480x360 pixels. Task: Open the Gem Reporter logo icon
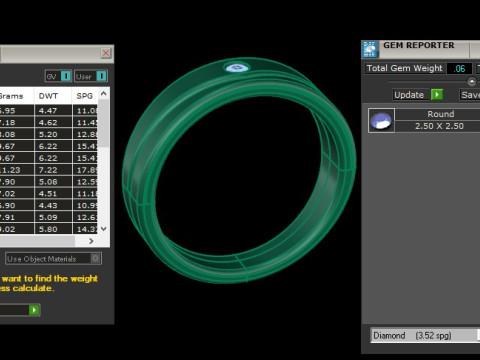[x=370, y=49]
